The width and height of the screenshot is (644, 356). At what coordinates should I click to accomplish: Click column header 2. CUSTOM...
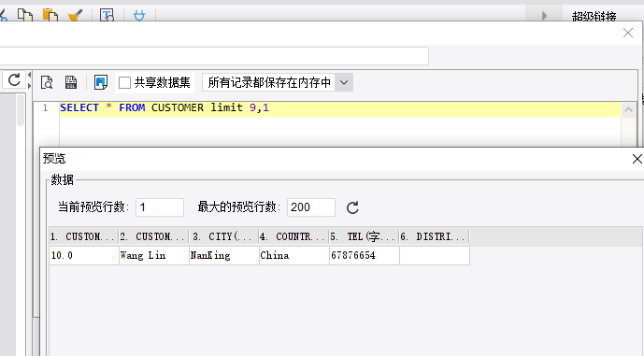click(x=153, y=236)
